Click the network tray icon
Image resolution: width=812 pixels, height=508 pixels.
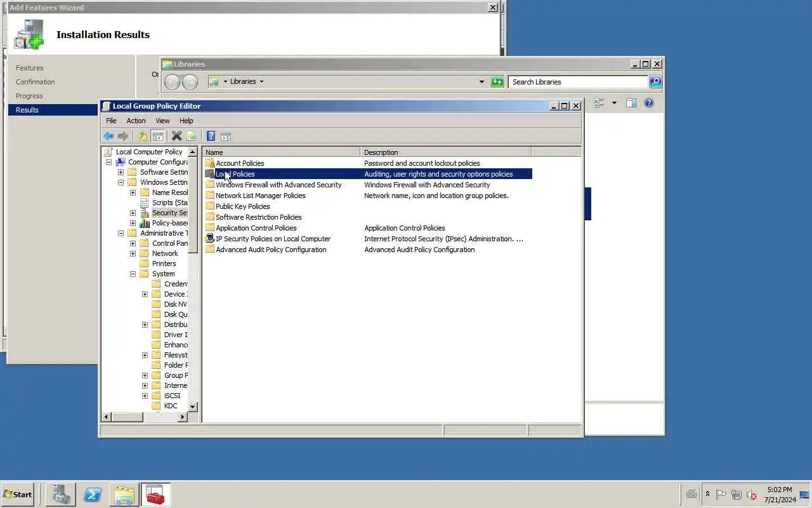click(x=737, y=495)
